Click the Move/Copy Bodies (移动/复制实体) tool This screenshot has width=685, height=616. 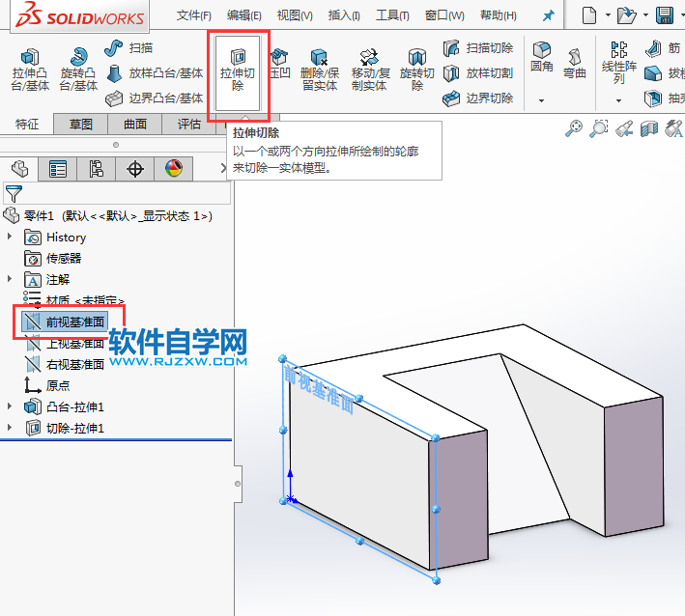369,70
